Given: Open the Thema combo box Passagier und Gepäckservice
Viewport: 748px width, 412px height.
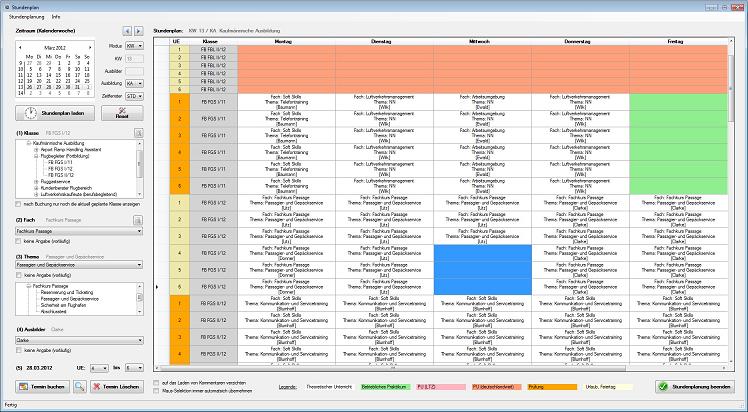Looking at the screenshot, I should coord(79,265).
